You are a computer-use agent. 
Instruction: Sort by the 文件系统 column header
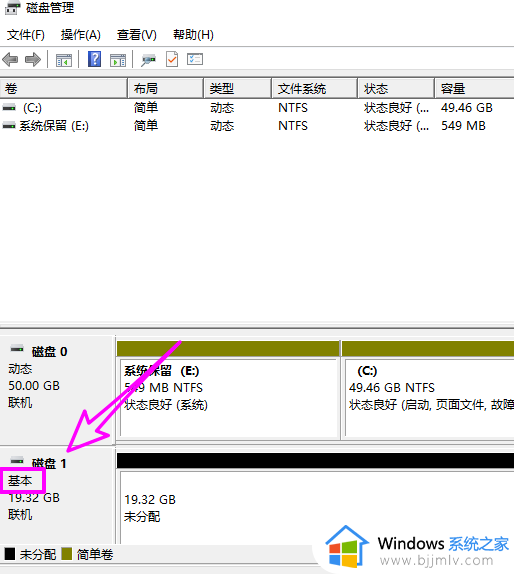(x=314, y=88)
